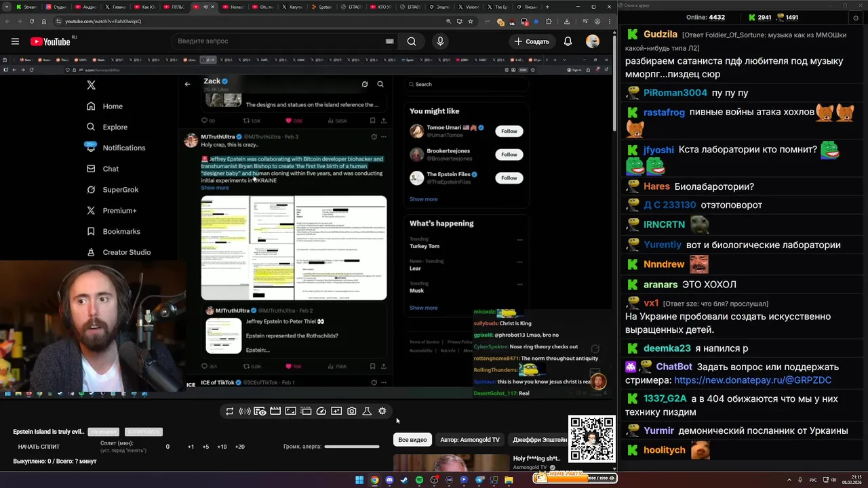This screenshot has height=488, width=868.
Task: Click the flask icon in player toolbar
Action: (367, 411)
